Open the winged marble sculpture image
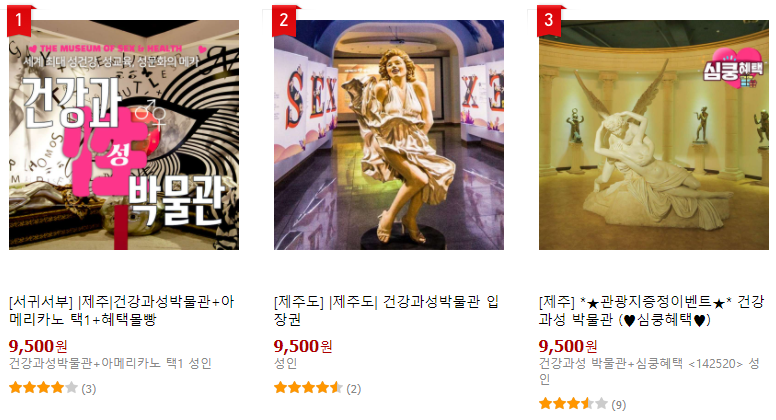The height and width of the screenshot is (420, 776). point(654,135)
